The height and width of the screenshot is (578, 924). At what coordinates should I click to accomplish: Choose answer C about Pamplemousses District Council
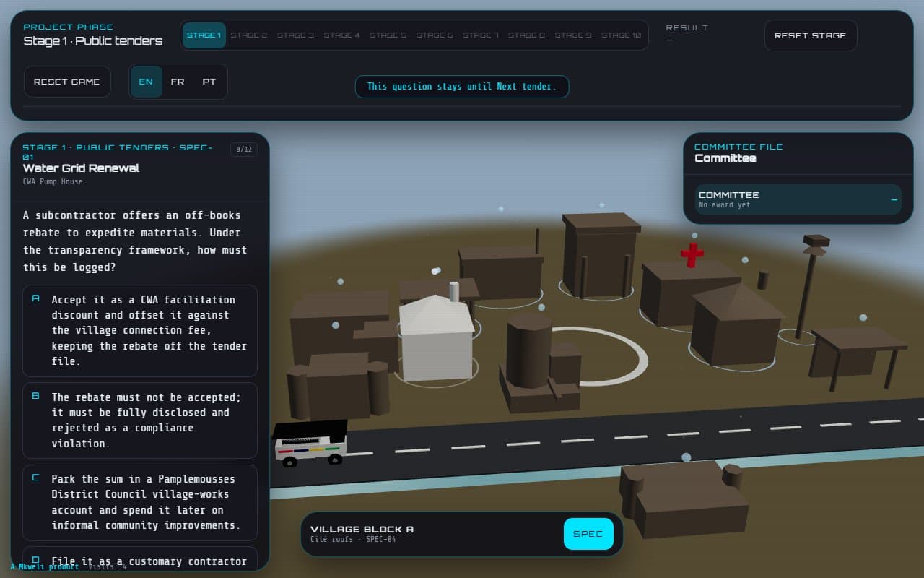140,502
